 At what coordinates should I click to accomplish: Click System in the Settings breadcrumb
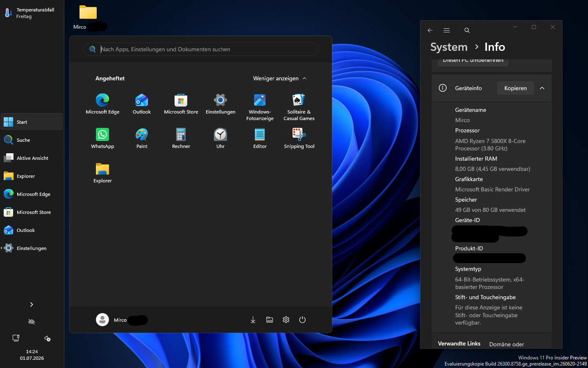(449, 47)
